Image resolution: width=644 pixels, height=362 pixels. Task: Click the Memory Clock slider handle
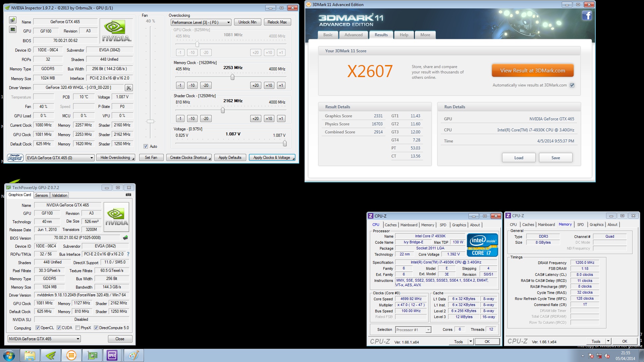pos(232,77)
